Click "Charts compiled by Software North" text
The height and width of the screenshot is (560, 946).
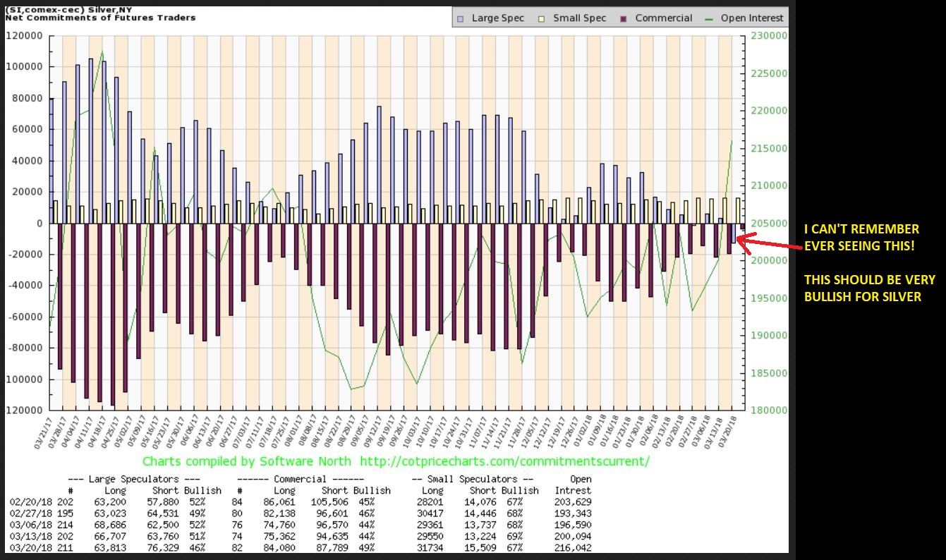248,461
